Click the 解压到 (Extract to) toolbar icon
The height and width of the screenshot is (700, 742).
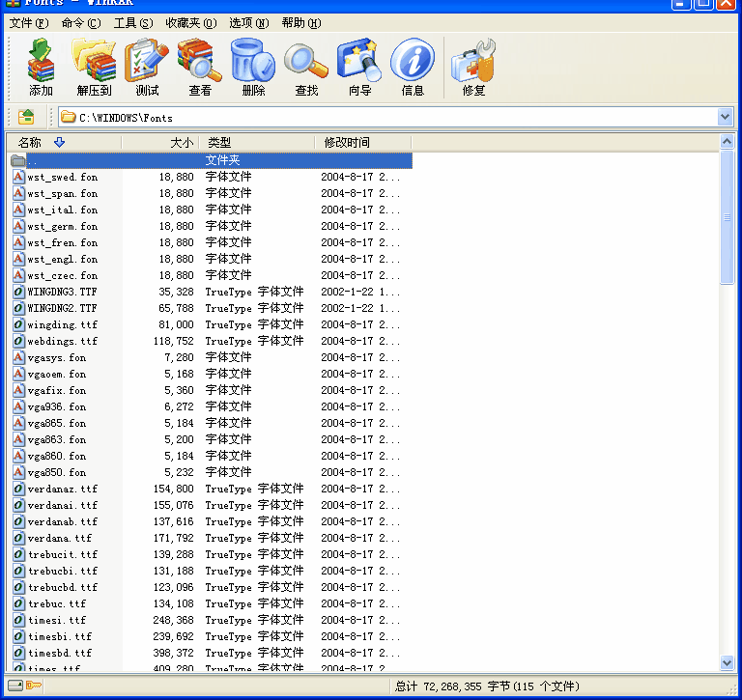(x=94, y=60)
